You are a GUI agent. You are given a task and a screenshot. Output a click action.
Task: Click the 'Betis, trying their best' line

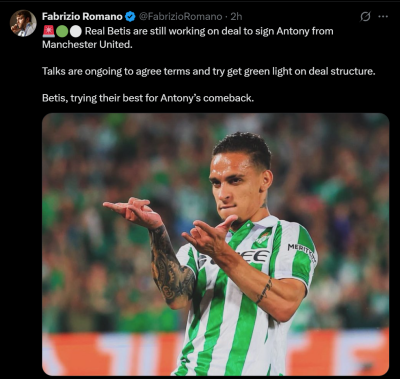(148, 98)
